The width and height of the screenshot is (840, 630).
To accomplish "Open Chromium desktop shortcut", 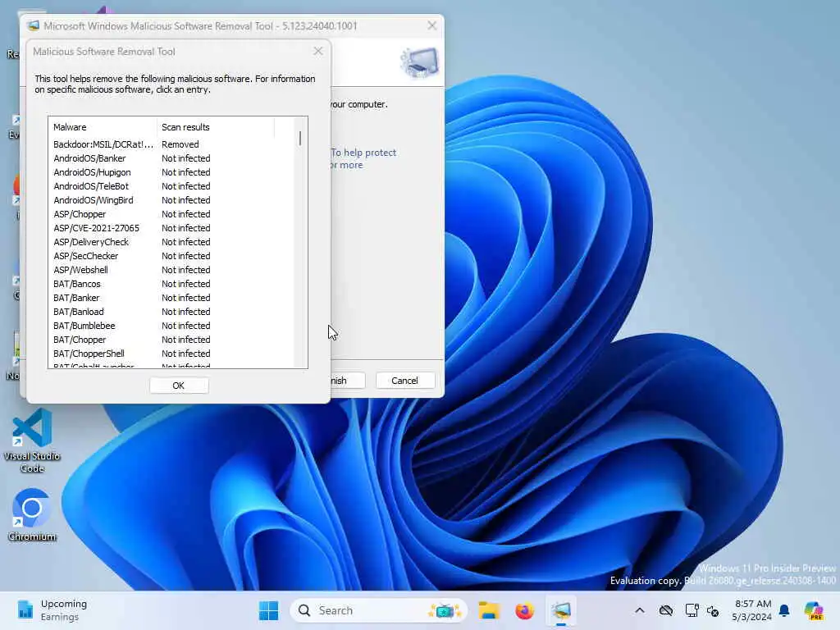I will [x=32, y=515].
